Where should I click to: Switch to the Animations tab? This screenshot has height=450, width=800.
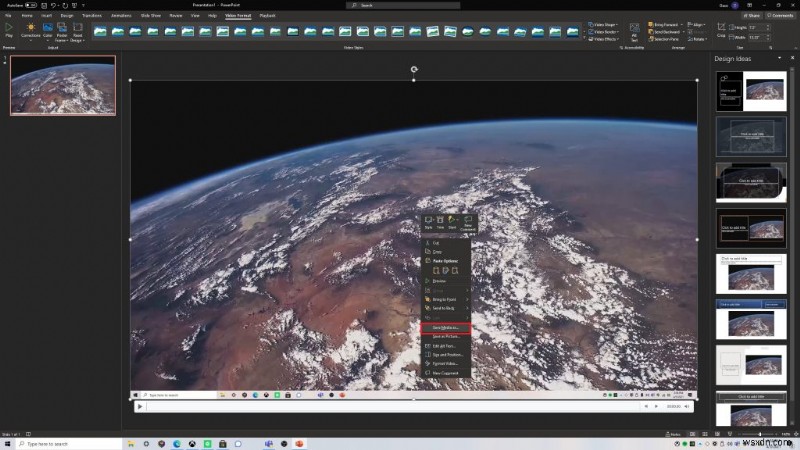click(x=121, y=16)
